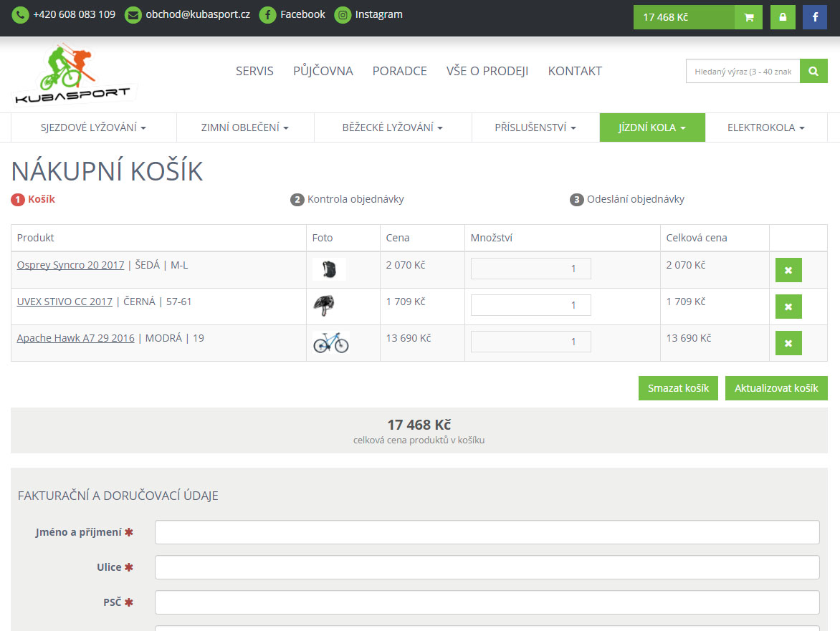Open the SERVIS page
The image size is (840, 631).
[254, 71]
